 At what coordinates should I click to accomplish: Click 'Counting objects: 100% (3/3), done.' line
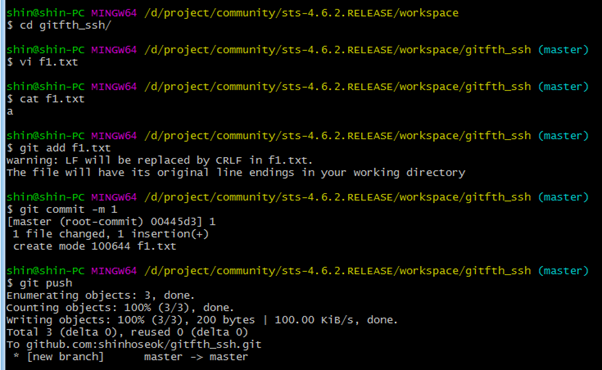(x=120, y=308)
